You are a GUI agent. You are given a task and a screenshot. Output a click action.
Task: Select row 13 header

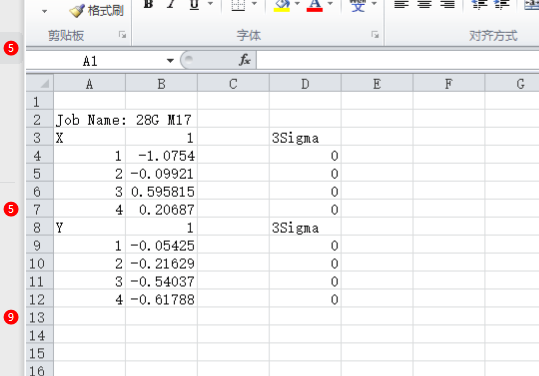click(x=40, y=317)
